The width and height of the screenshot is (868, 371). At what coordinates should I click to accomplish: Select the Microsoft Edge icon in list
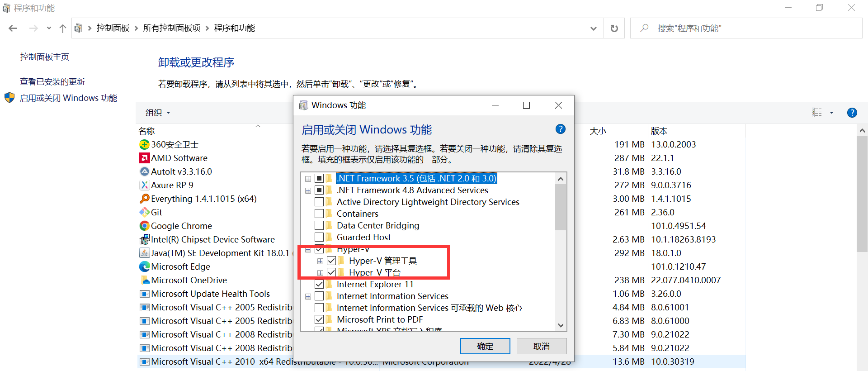coord(144,266)
